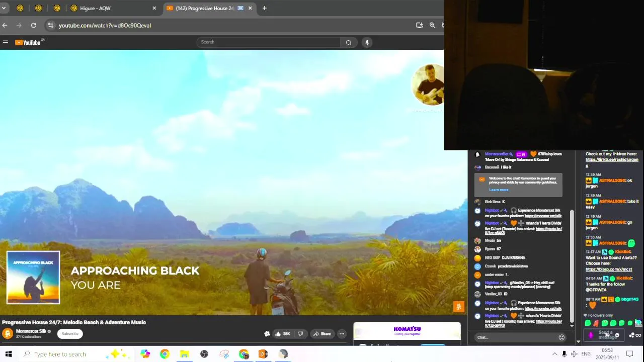Image resolution: width=644 pixels, height=362 pixels.
Task: Click the bbgrl143 username in Kick chat
Action: tap(630, 299)
